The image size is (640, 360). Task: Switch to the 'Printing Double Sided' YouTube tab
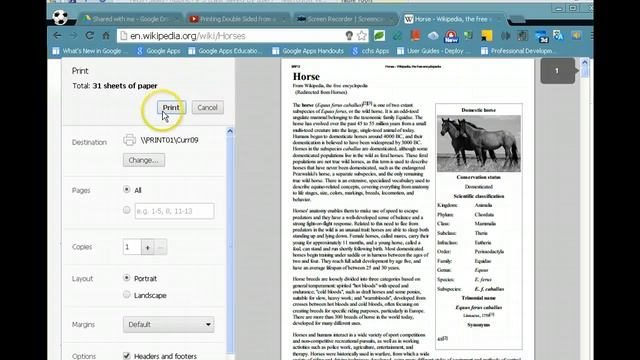(237, 19)
